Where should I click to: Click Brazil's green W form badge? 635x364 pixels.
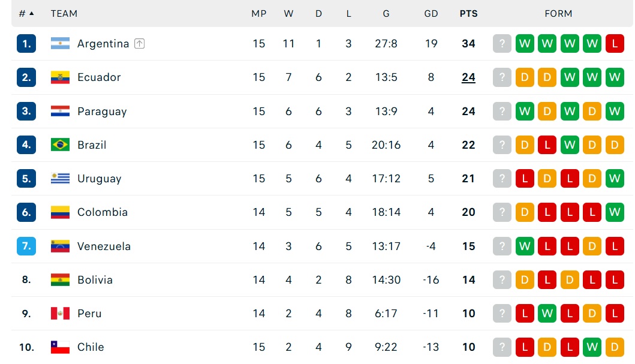[570, 145]
